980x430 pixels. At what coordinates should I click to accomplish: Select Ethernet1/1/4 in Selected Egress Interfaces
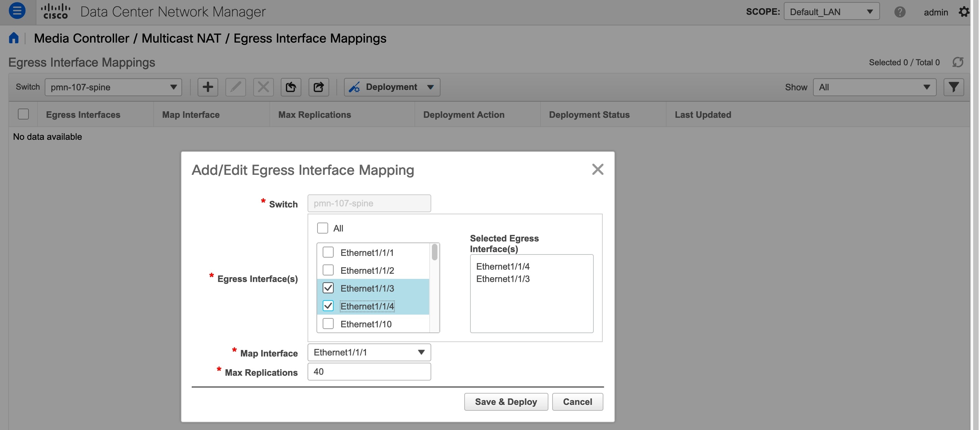pyautogui.click(x=503, y=266)
